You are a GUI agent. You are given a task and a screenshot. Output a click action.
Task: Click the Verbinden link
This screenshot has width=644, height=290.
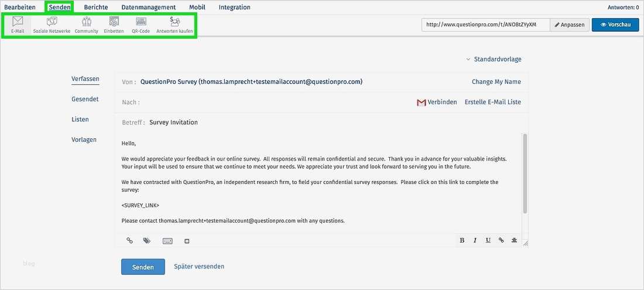(443, 102)
